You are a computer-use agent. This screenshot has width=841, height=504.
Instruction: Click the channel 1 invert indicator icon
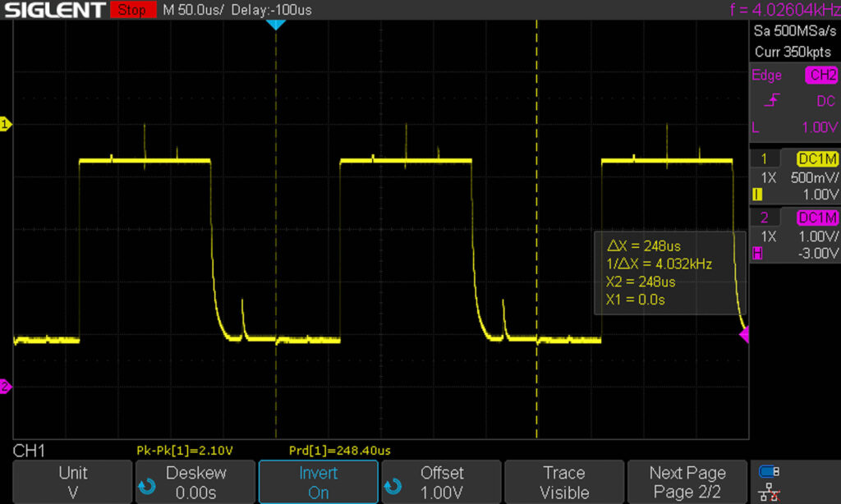point(757,195)
